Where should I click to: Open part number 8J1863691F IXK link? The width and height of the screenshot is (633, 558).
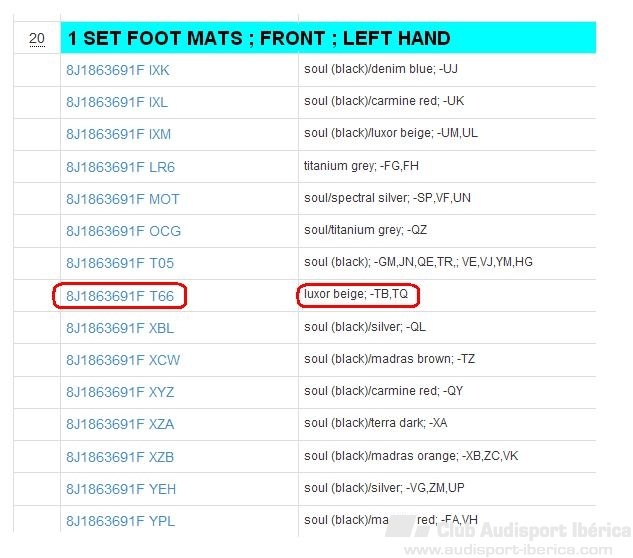point(117,70)
